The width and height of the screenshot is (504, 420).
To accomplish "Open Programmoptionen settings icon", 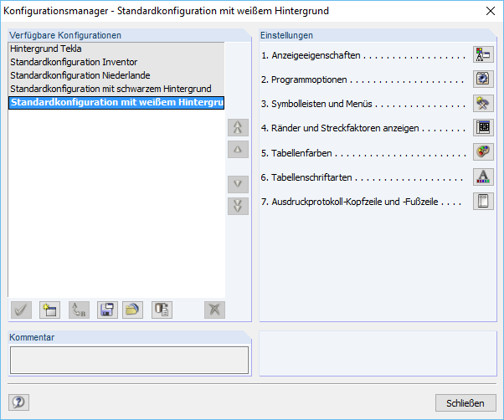I will (x=483, y=79).
